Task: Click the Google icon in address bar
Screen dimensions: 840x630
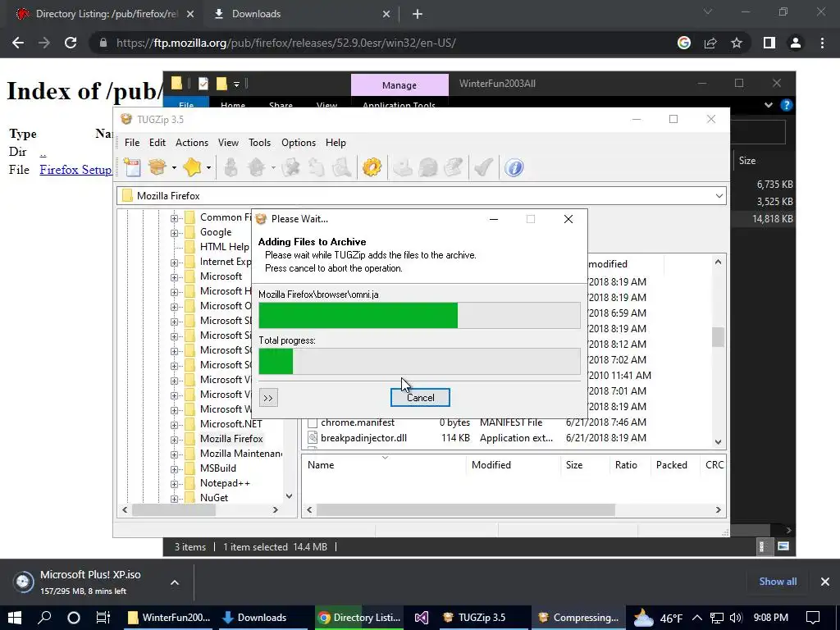Action: 684,43
